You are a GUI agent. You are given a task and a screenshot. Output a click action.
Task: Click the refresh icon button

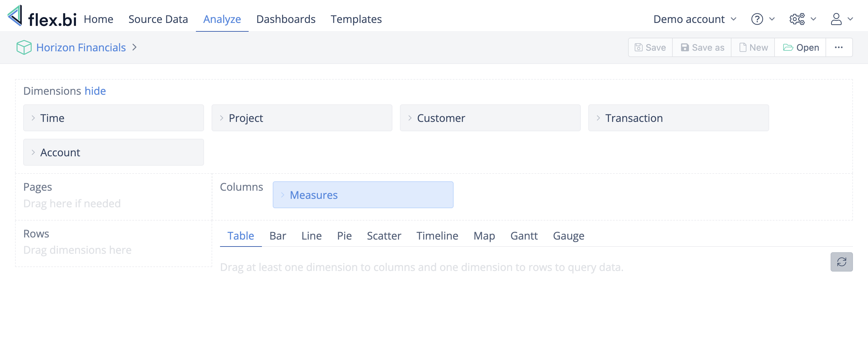841,262
